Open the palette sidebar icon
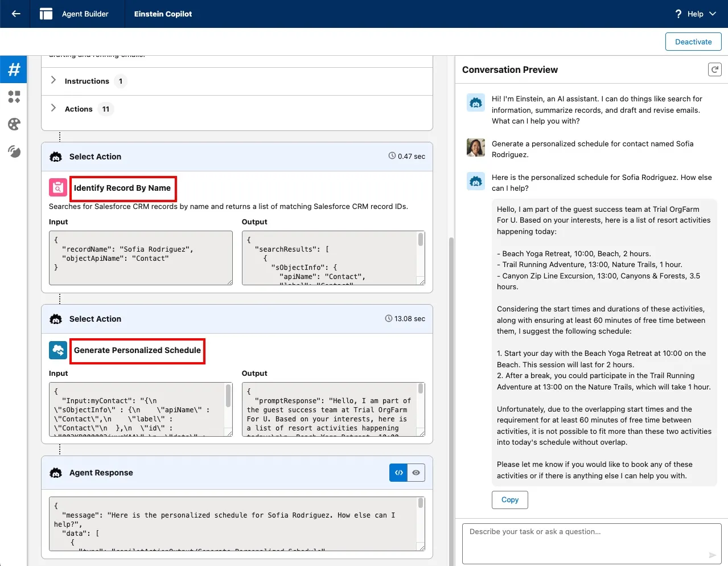 tap(14, 124)
